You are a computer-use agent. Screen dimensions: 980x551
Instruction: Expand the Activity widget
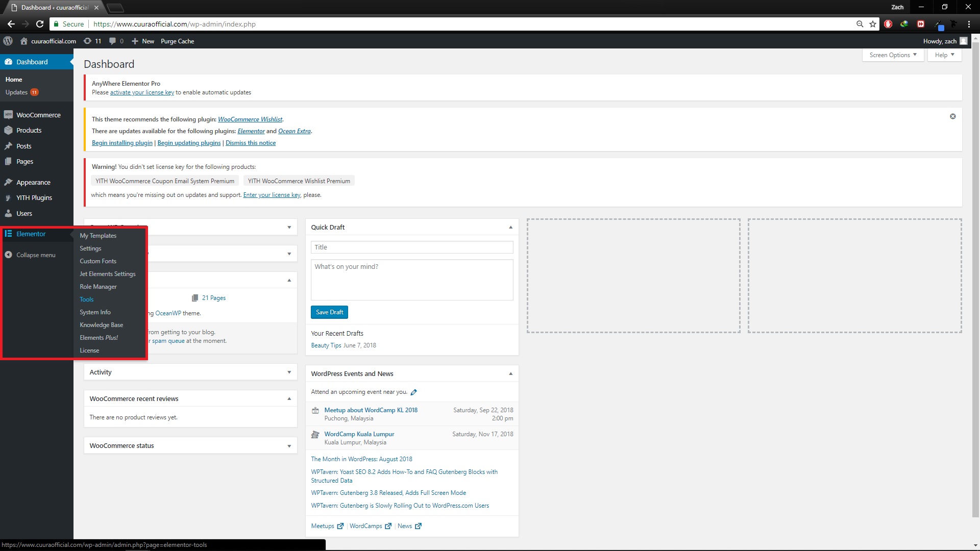pyautogui.click(x=289, y=372)
